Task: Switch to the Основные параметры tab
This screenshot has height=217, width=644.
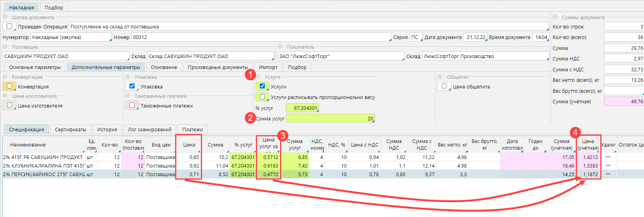Action: point(35,67)
